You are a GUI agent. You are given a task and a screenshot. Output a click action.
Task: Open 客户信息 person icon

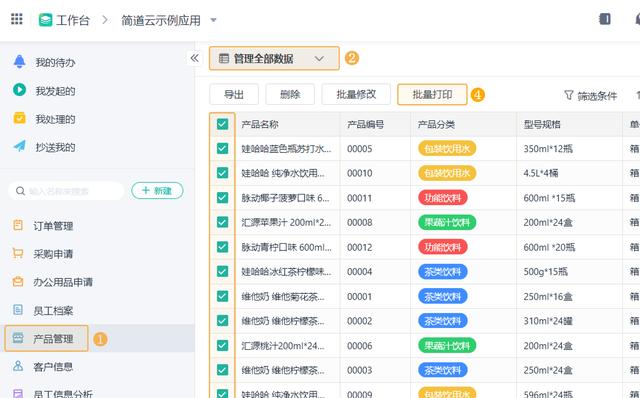(18, 366)
